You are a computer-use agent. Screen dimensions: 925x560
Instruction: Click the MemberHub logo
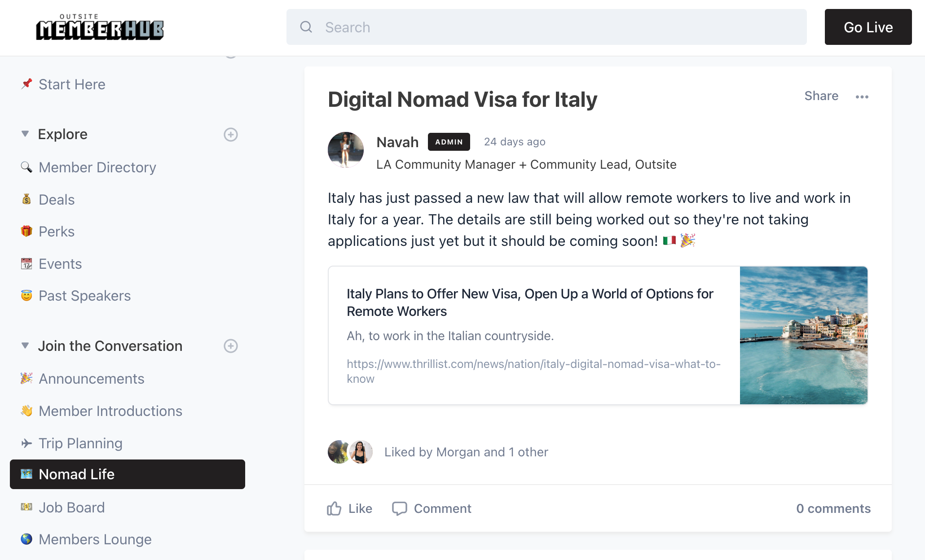point(99,27)
